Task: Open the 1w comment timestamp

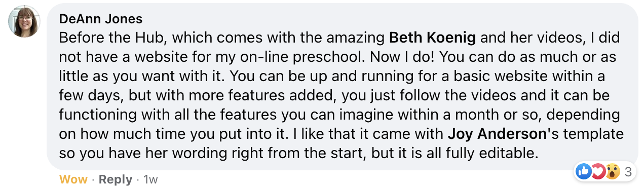Action: [x=150, y=179]
